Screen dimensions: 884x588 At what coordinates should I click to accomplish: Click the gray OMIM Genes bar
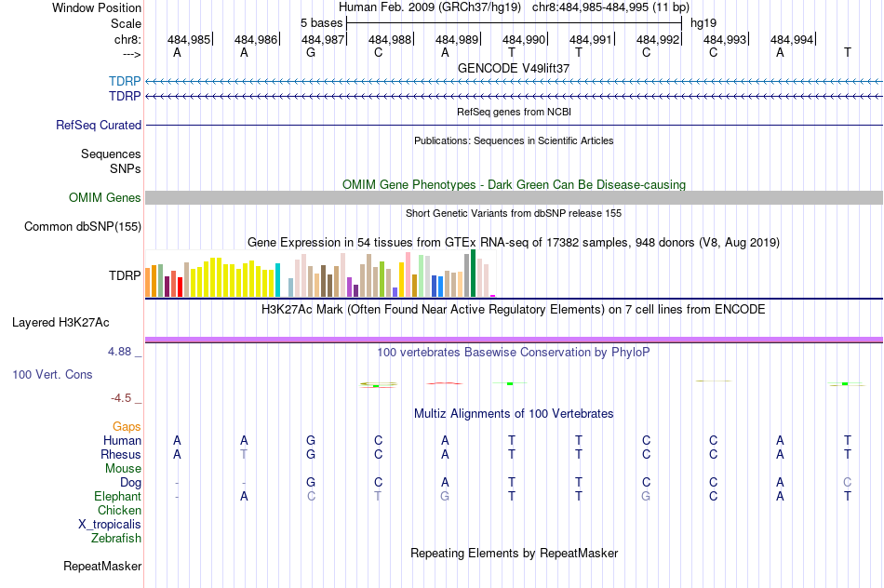(x=515, y=197)
